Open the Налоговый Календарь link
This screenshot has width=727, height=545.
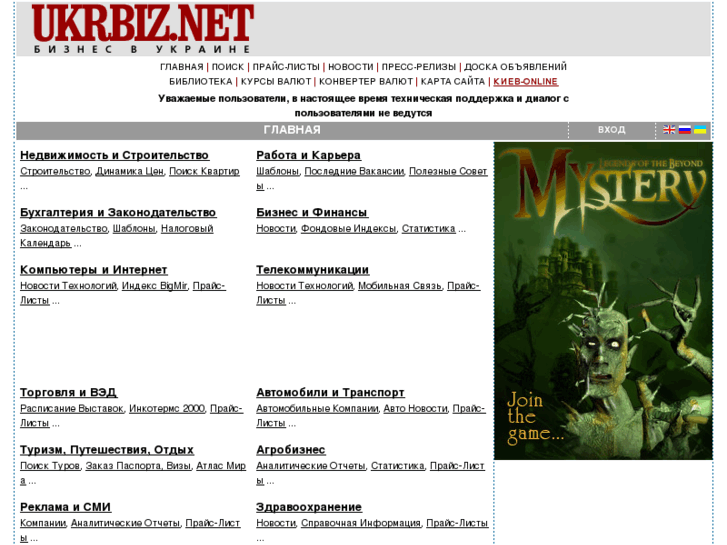point(187,229)
